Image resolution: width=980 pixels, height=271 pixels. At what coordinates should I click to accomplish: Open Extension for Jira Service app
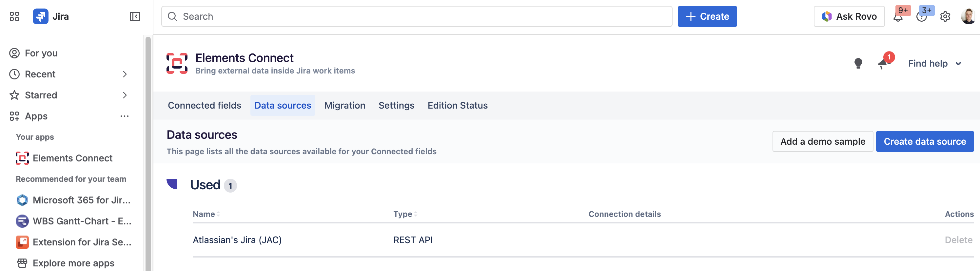point(73,242)
